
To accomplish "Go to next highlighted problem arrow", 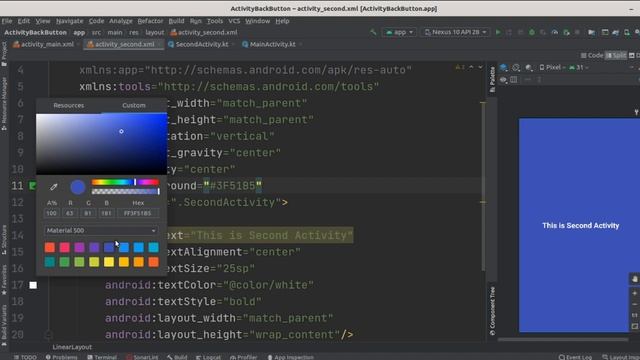I will [480, 67].
